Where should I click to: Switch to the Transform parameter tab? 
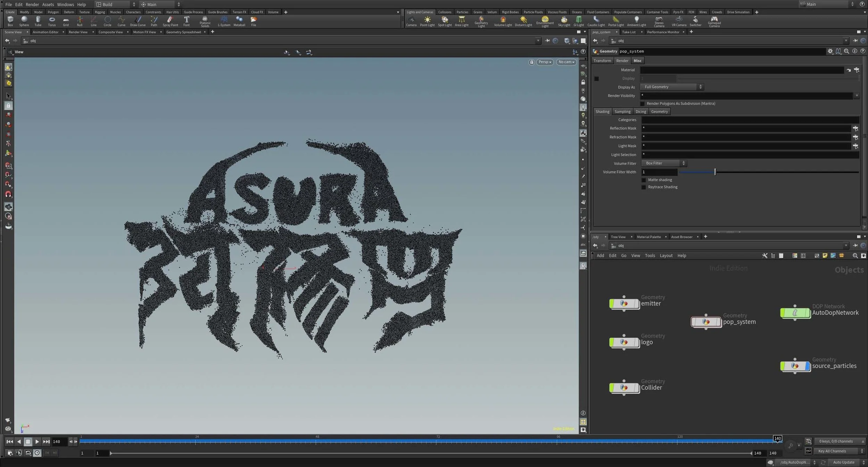[x=602, y=61]
